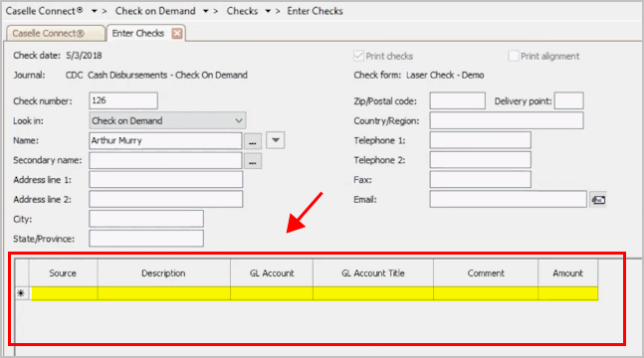Expand Checks breadcrumb arrow
The image size is (644, 358).
268,11
